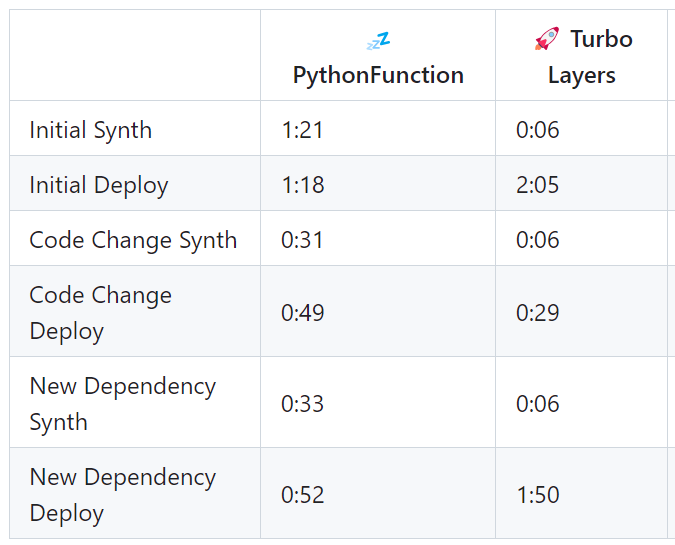Select the 0:33 New Dependency Synth time

point(303,404)
